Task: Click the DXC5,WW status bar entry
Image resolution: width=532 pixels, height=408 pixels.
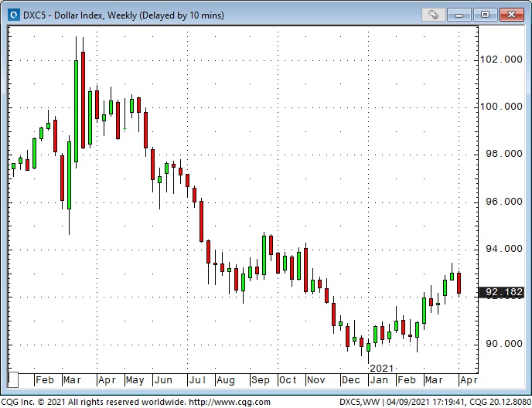Action: click(x=360, y=403)
